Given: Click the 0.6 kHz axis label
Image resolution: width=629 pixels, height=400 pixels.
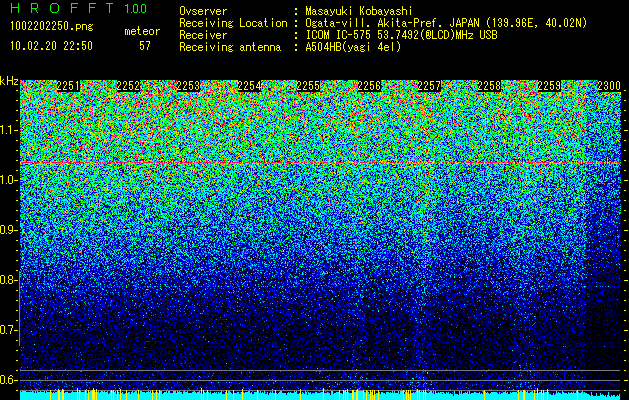Looking at the screenshot, I should [9, 380].
